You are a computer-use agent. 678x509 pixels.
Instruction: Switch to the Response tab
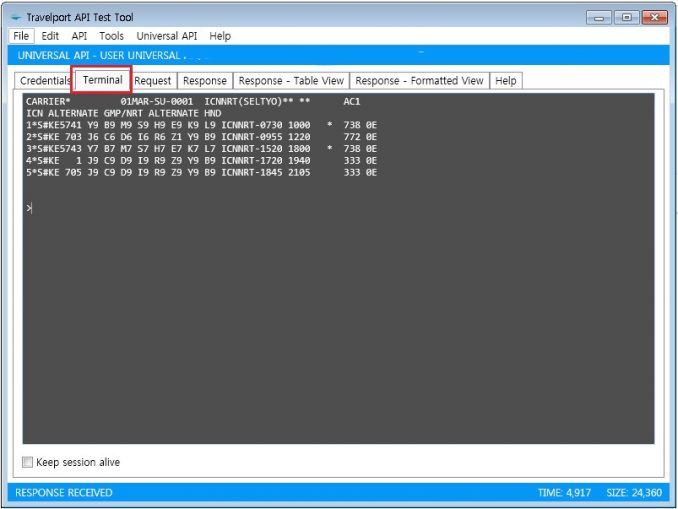(x=205, y=81)
